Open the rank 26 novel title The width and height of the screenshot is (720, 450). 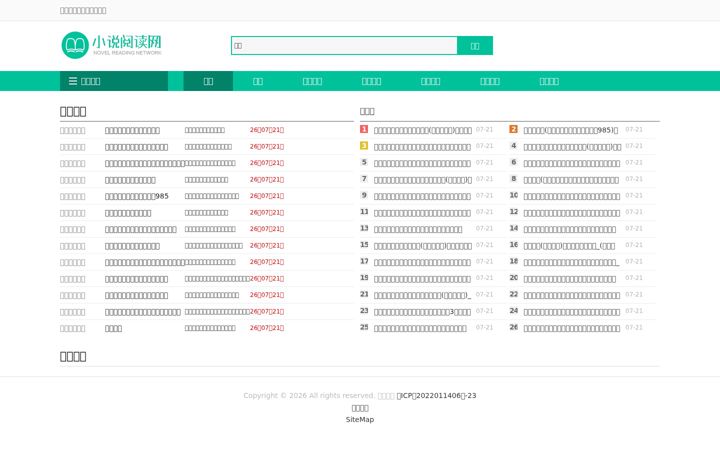[572, 329]
